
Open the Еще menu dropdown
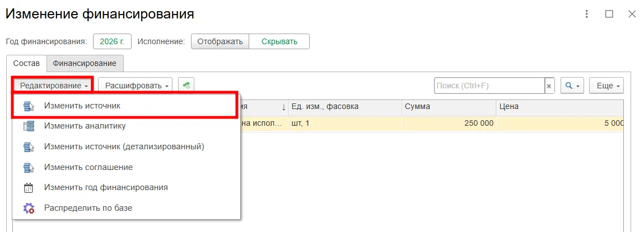tap(606, 86)
